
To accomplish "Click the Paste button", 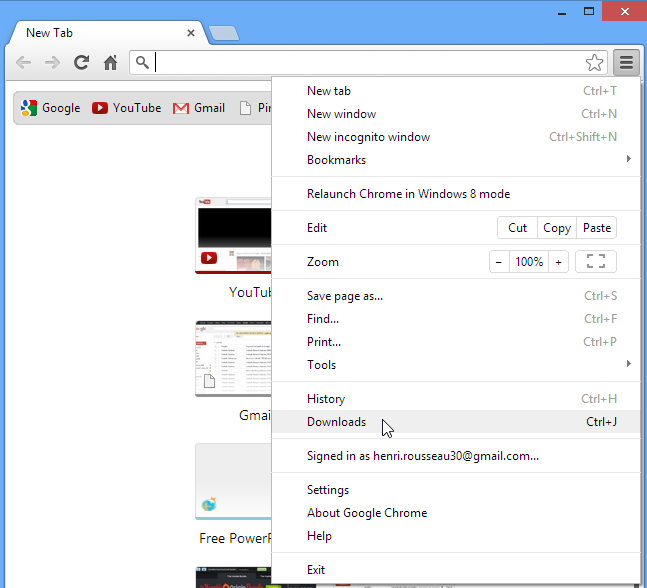I will tap(597, 228).
